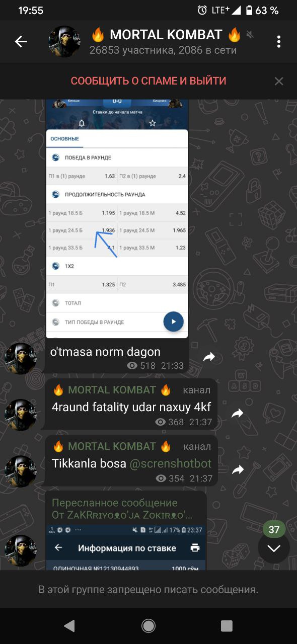Open the @screnshotbot mention link

click(x=171, y=463)
